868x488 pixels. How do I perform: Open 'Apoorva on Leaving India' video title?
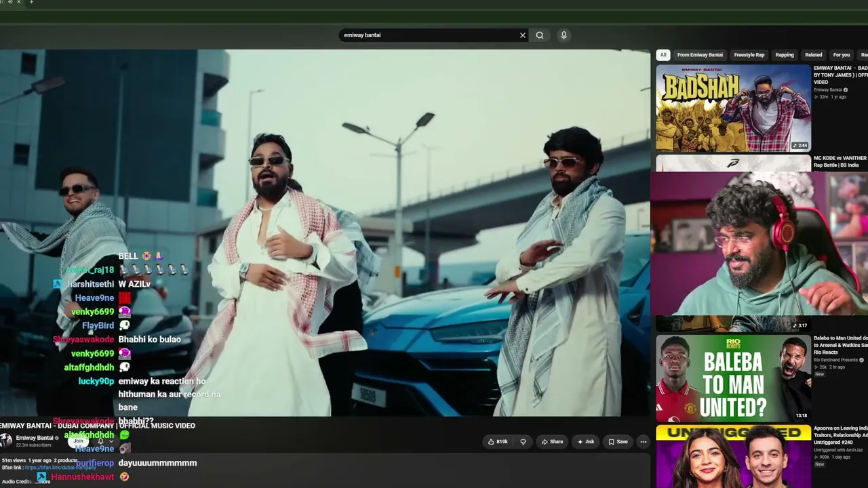[840, 436]
